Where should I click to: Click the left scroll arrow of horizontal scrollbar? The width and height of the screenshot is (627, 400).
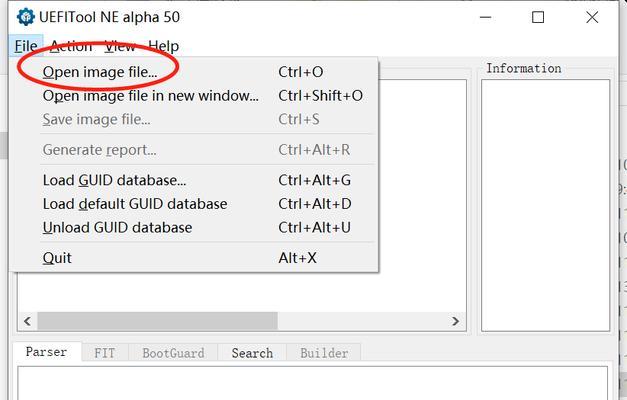(27, 322)
